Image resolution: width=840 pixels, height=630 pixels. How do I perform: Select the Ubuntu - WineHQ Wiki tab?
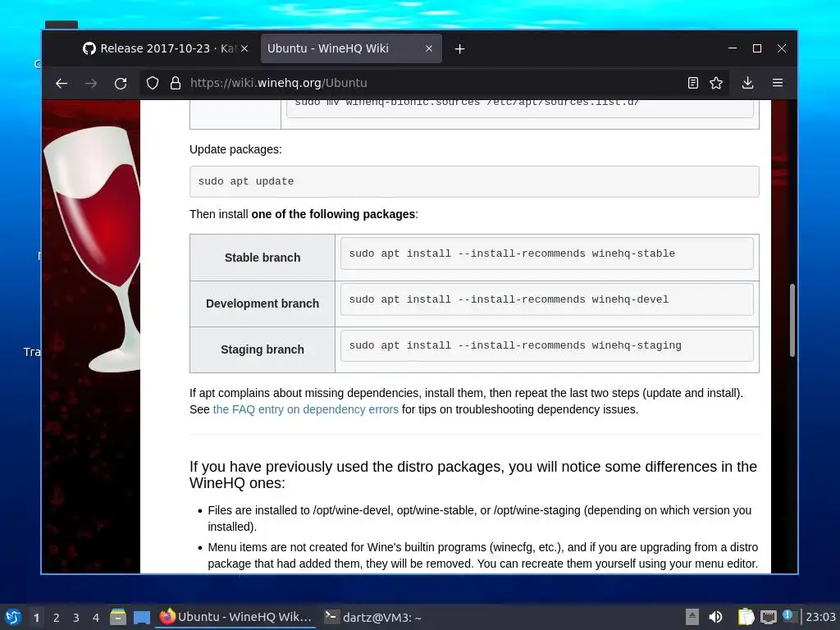[351, 48]
